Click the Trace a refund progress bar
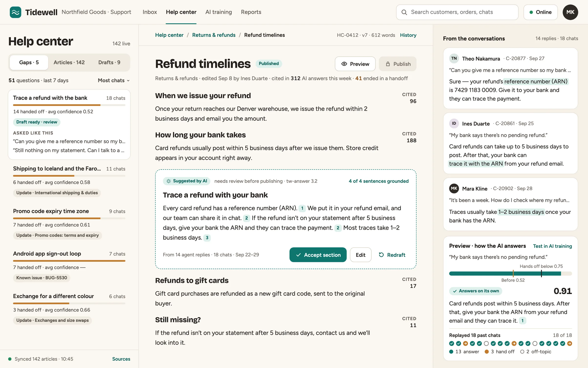The width and height of the screenshot is (588, 368). (69, 105)
